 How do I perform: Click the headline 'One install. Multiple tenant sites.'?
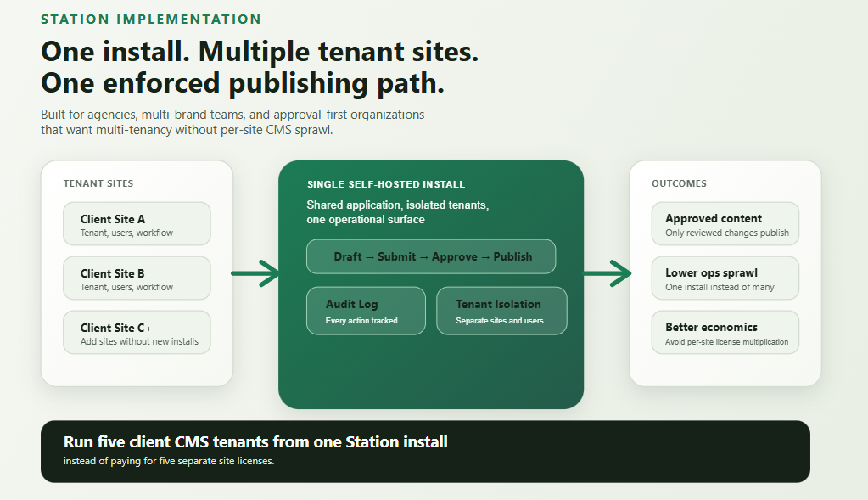tap(260, 52)
